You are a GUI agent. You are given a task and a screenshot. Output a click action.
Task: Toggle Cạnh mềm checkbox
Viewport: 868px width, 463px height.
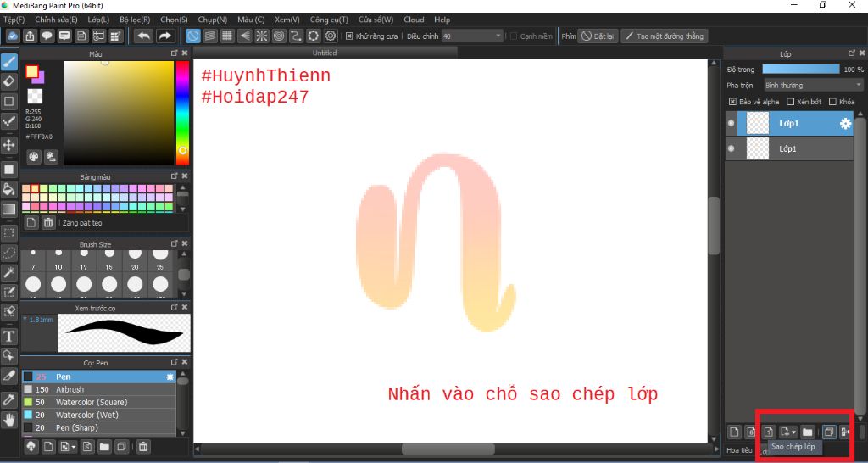[514, 36]
